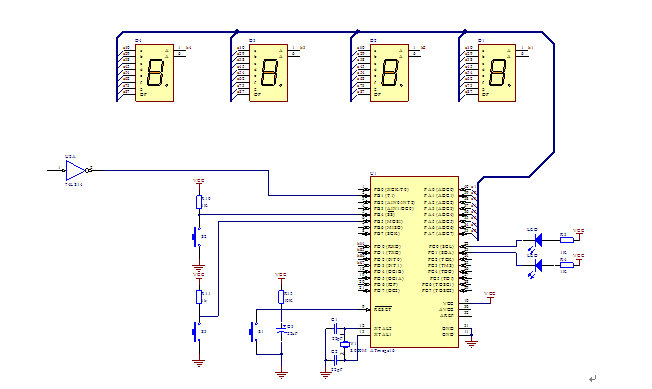This screenshot has height=389, width=652.
Task: Click the upper LED connected to PC0
Action: 537,240
